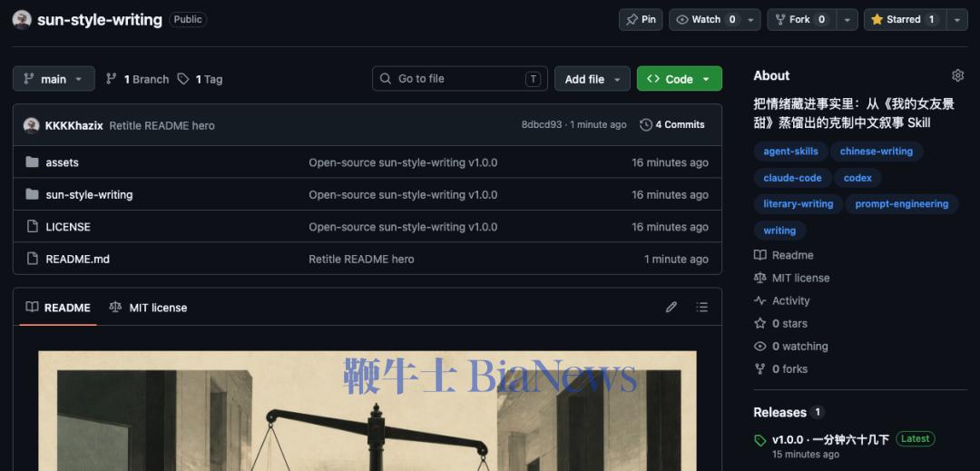Click the v1.0.0 release tag icon
The image size is (980, 471).
(x=760, y=440)
